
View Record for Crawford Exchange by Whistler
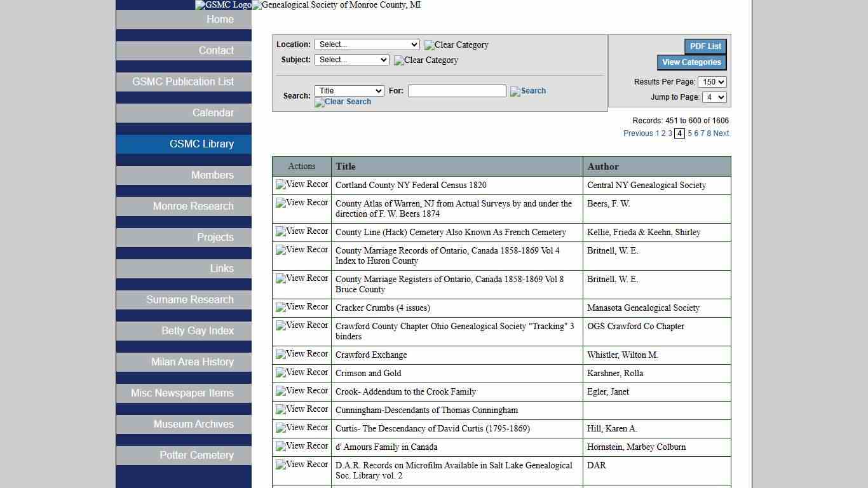tap(301, 355)
